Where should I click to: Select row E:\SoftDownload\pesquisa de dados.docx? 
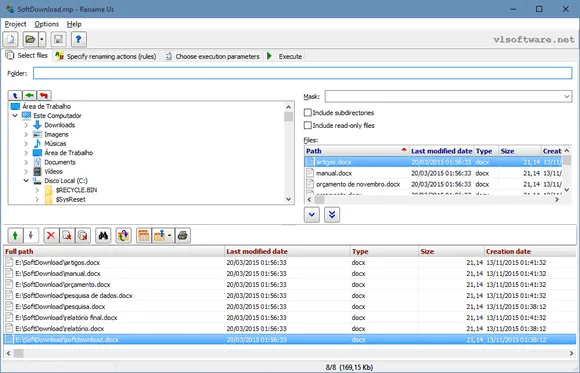click(x=290, y=295)
